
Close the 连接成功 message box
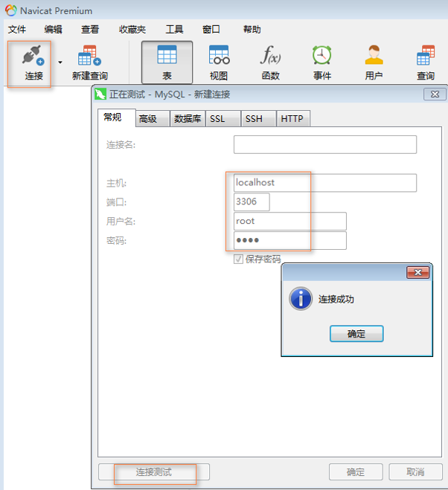point(418,272)
